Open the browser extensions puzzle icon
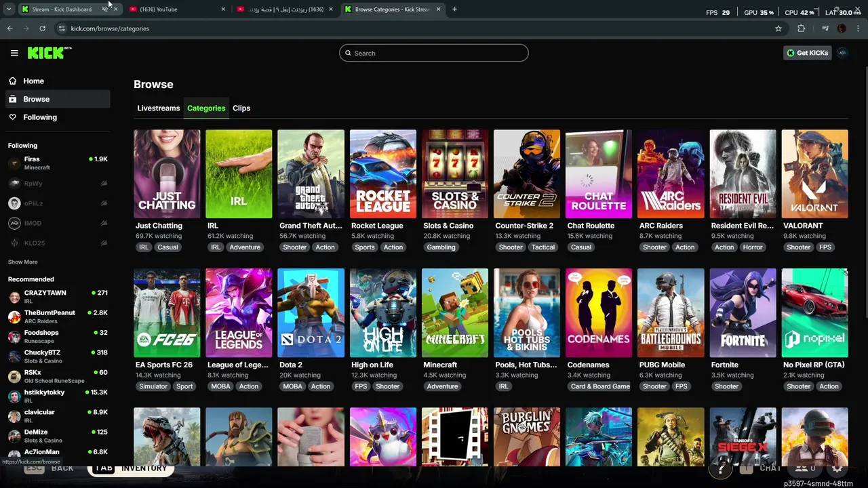868x488 pixels. [802, 28]
